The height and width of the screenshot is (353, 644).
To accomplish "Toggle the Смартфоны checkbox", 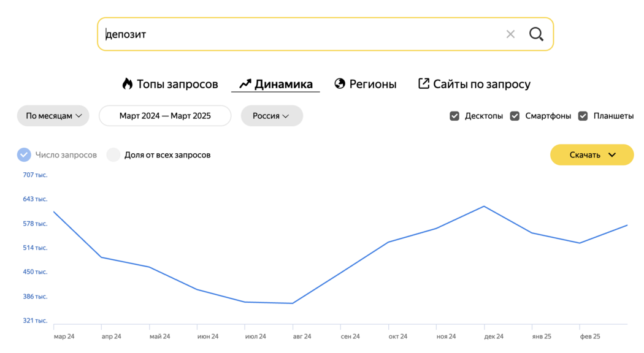I will [515, 116].
